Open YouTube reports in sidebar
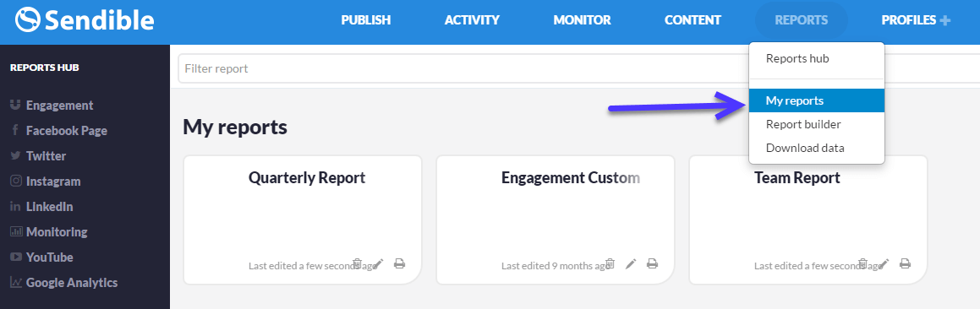The width and height of the screenshot is (980, 309). [49, 257]
